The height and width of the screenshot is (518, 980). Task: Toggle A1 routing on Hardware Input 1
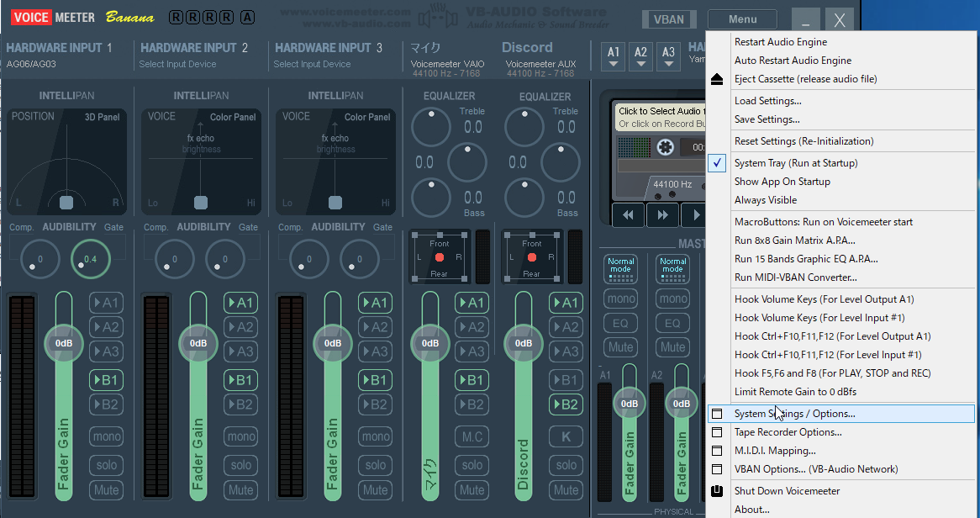(x=106, y=303)
